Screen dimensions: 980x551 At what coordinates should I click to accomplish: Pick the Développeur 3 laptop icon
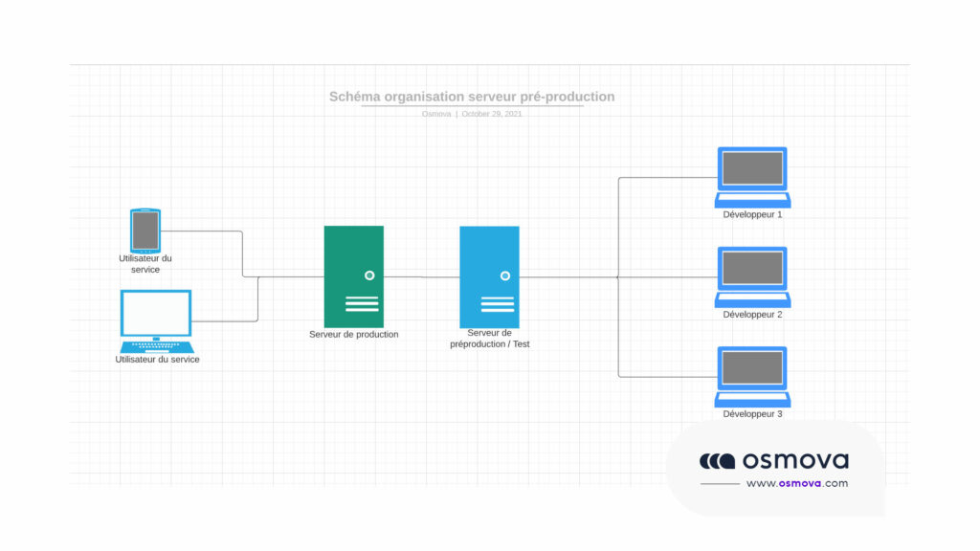coord(752,376)
